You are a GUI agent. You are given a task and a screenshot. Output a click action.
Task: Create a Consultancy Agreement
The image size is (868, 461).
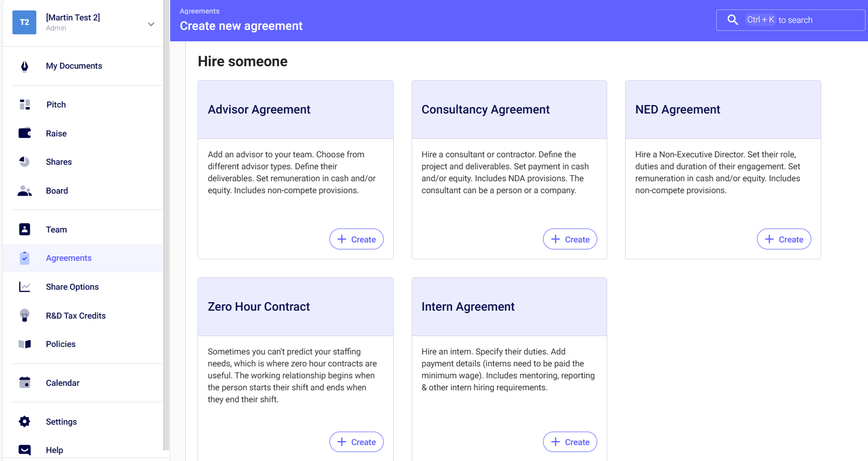[x=570, y=239]
